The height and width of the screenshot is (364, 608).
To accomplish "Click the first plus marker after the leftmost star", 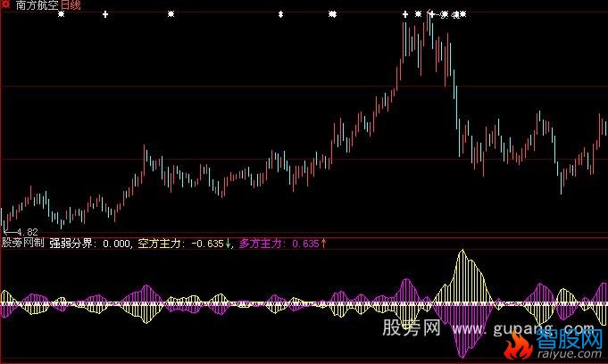I will 105,14.
